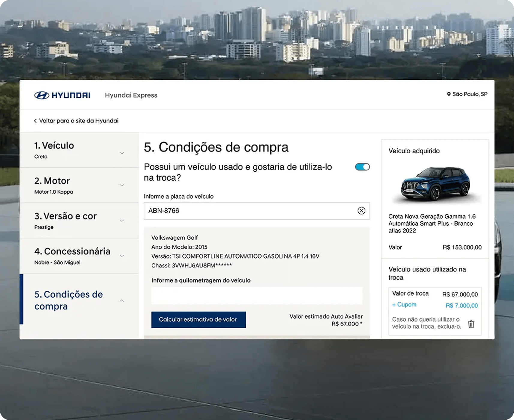Click the vehicle plate input field

pyautogui.click(x=249, y=211)
